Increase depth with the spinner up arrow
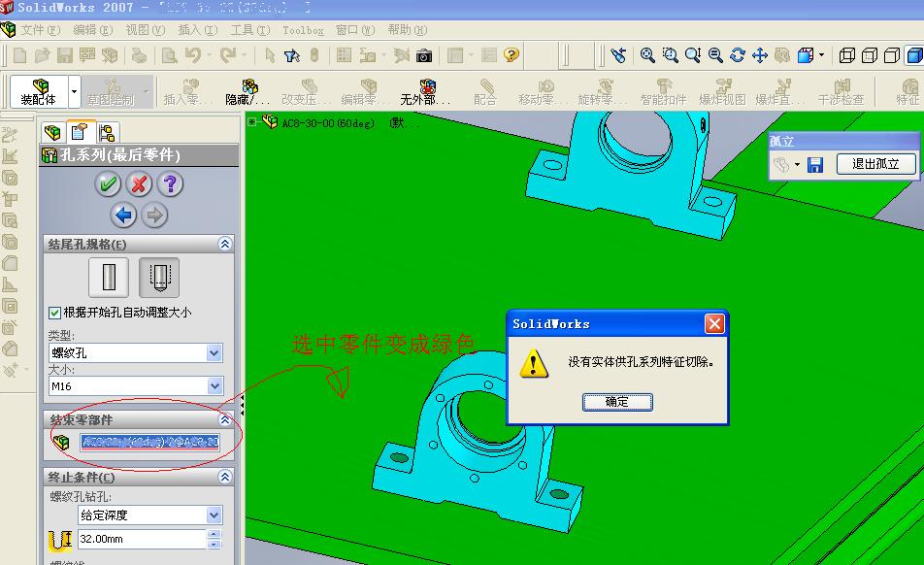The image size is (924, 565). coord(214,534)
